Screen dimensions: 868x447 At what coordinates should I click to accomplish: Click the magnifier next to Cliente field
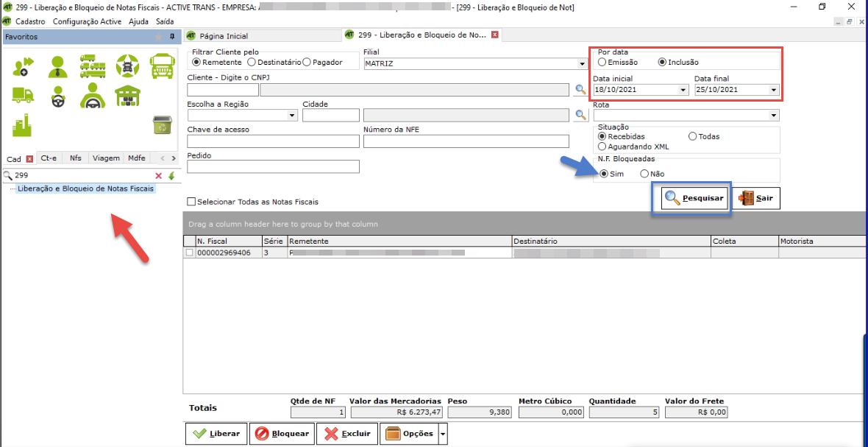tap(580, 90)
